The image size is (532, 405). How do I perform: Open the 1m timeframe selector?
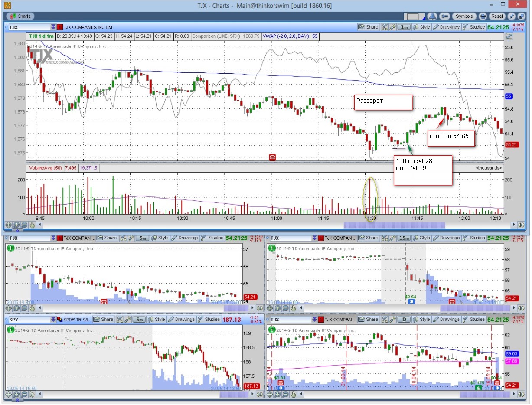(x=404, y=27)
